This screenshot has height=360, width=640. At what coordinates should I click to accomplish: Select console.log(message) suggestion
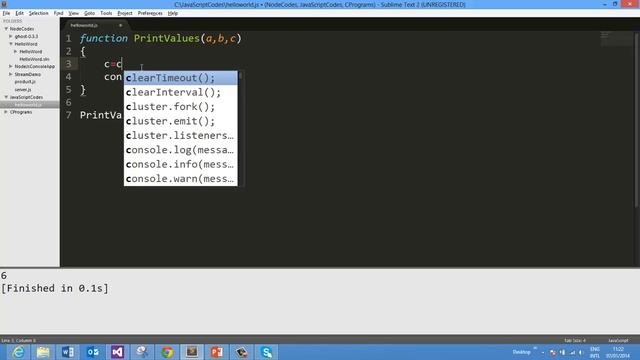(x=180, y=150)
